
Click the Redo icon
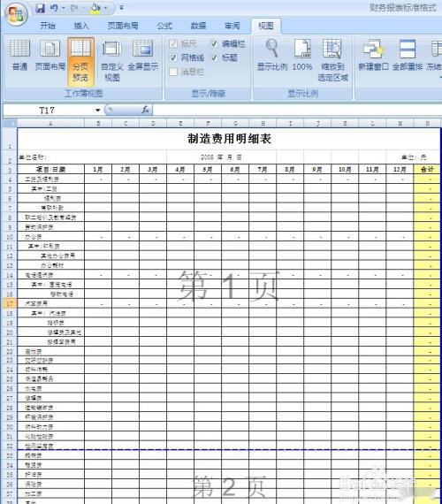(74, 8)
